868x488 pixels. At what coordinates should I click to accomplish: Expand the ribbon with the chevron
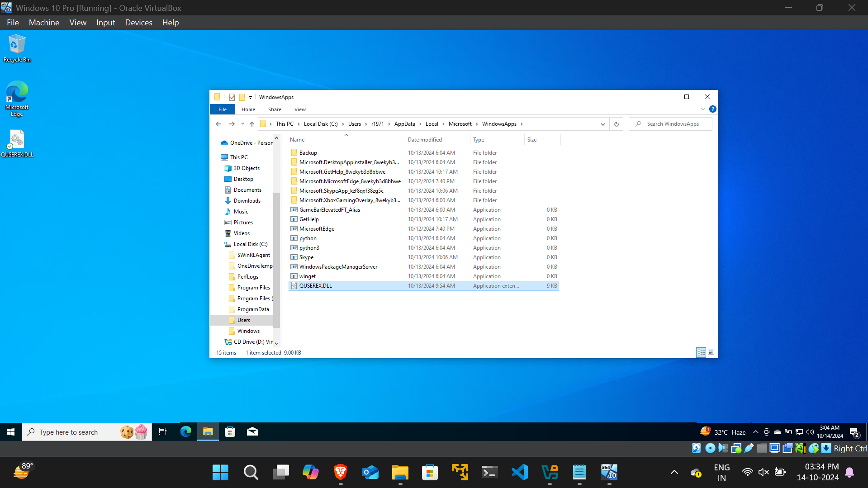702,109
